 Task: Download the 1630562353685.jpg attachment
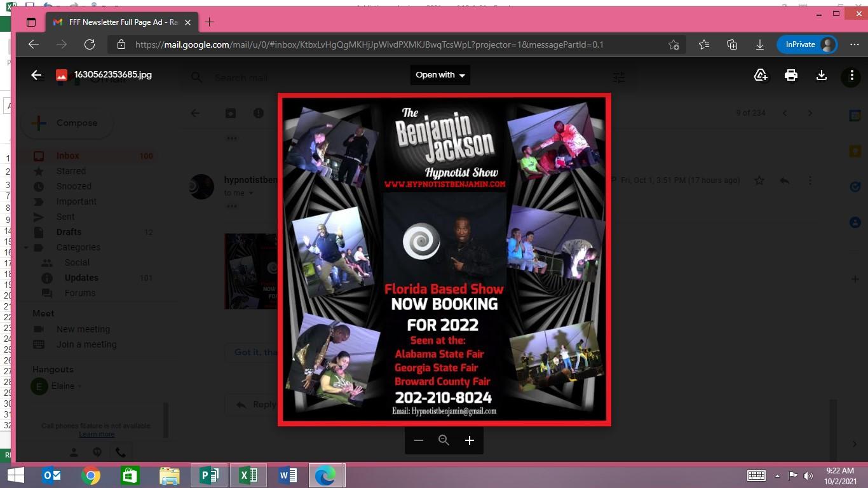point(822,75)
